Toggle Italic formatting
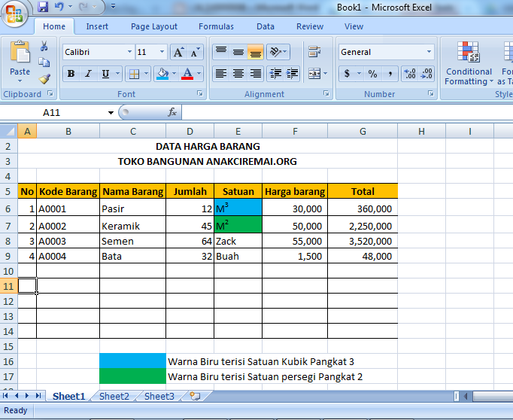The width and height of the screenshot is (513, 420). (88, 74)
